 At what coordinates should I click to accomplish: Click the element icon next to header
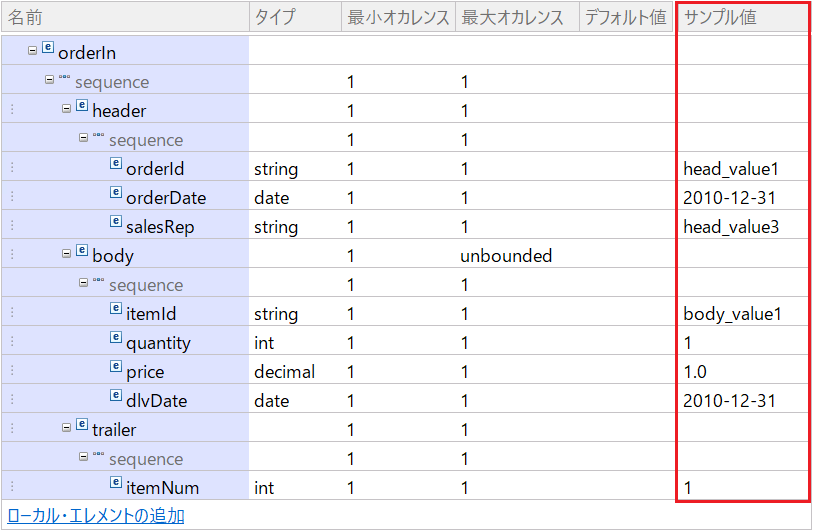[x=82, y=105]
